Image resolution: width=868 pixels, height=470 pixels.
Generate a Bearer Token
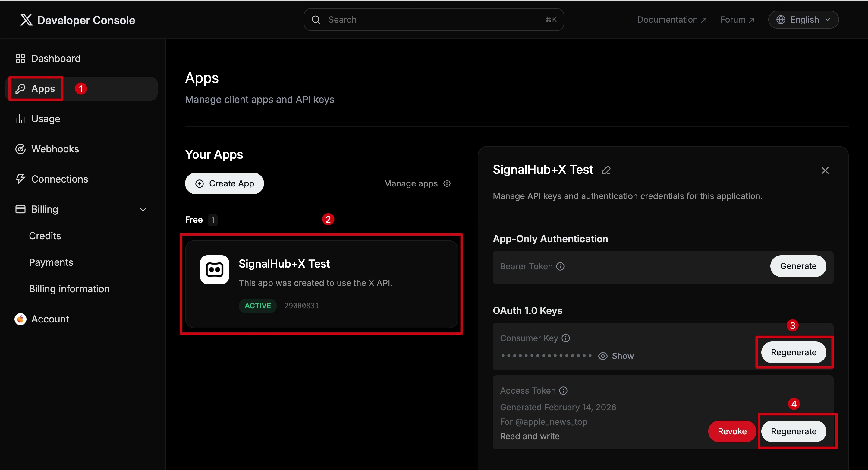(x=798, y=266)
